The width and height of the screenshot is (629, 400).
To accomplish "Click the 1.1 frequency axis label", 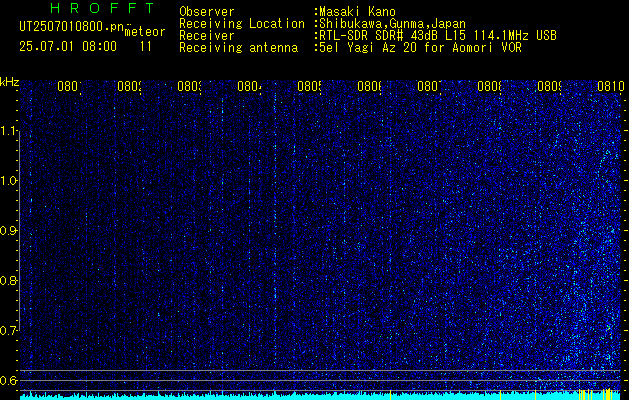I will (x=9, y=131).
